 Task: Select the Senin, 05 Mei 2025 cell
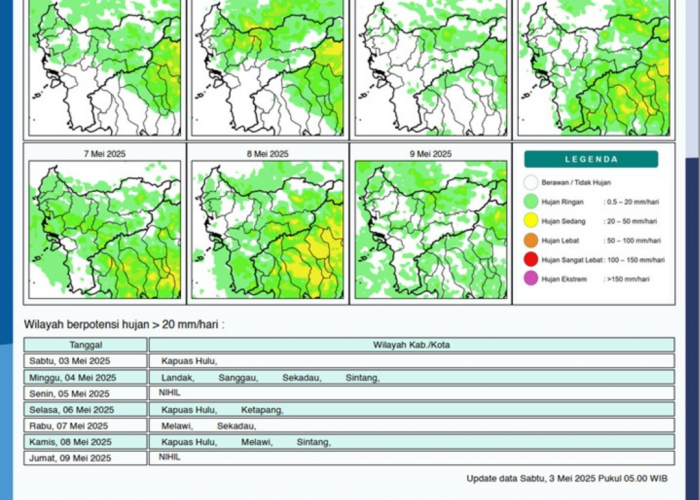(x=86, y=393)
